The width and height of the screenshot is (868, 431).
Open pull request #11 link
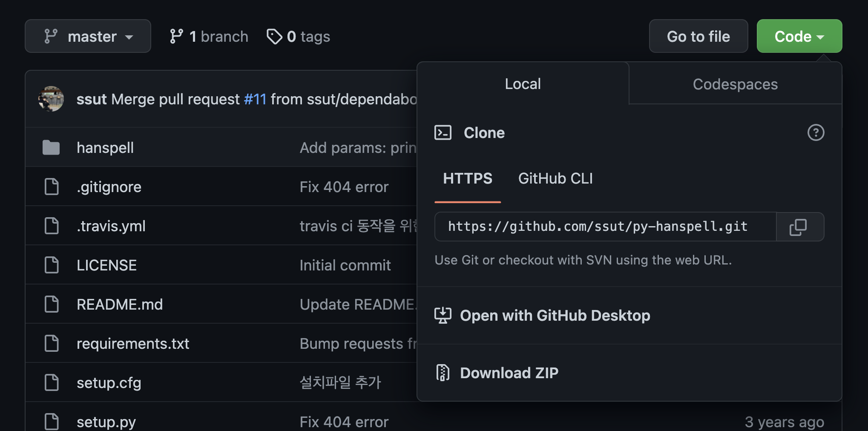coord(255,99)
